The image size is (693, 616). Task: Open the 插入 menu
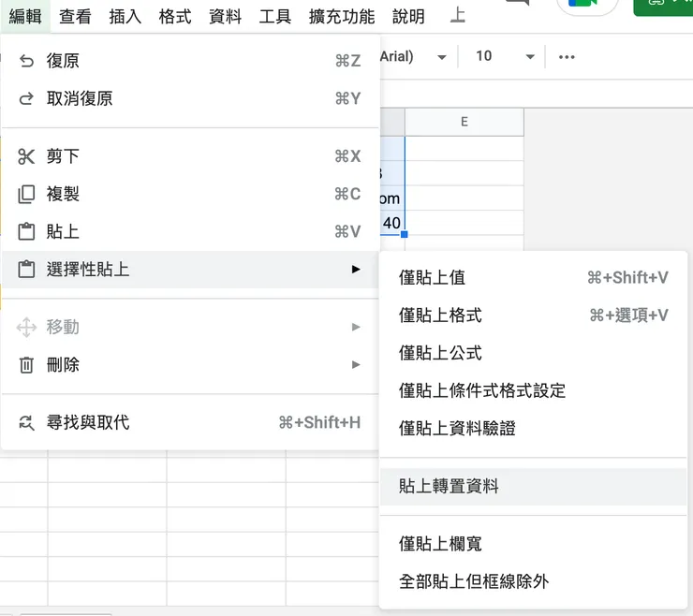tap(125, 16)
